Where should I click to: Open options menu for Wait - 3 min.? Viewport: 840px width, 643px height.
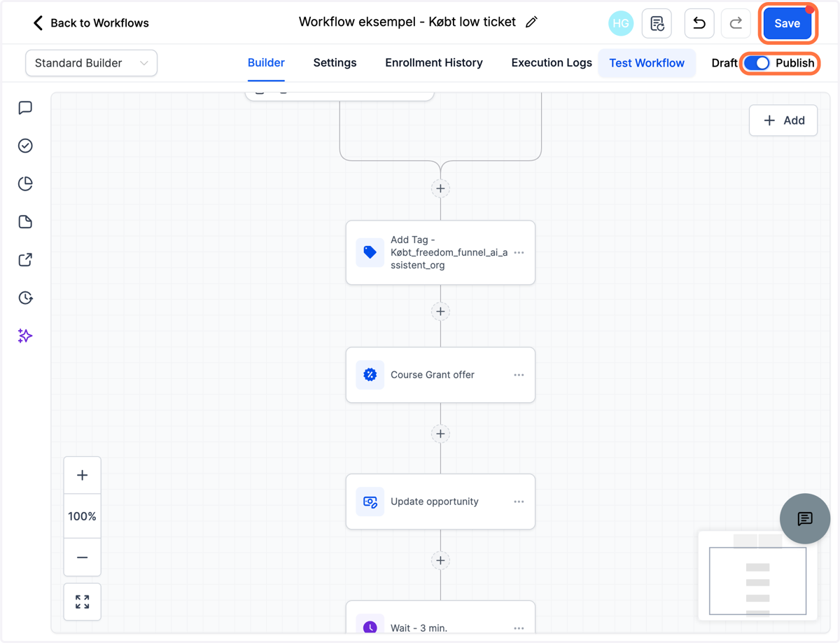click(519, 628)
